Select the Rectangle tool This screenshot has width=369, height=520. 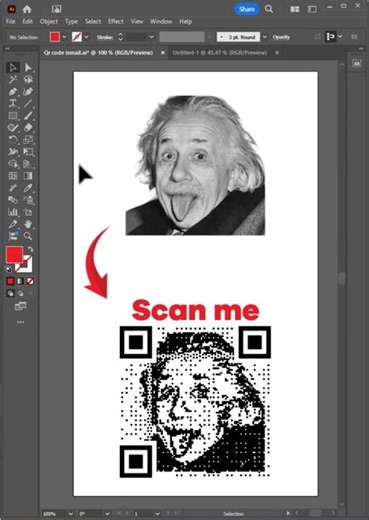click(x=13, y=116)
